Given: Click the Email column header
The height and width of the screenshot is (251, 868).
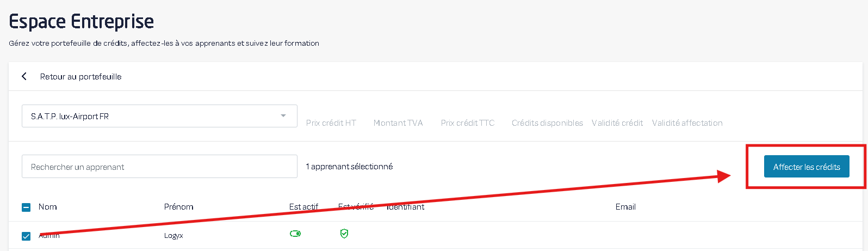Looking at the screenshot, I should click(x=625, y=207).
